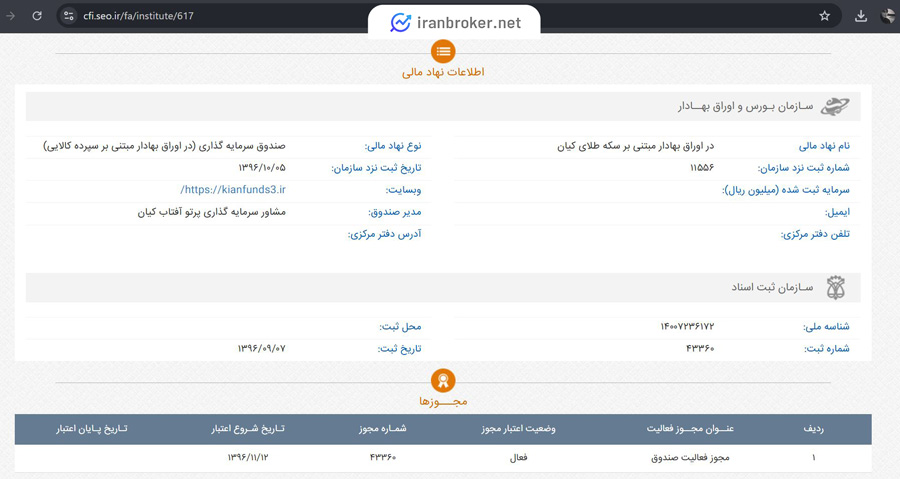Click the سازمان بورس و اوراق بهادار logo icon

[x=835, y=107]
